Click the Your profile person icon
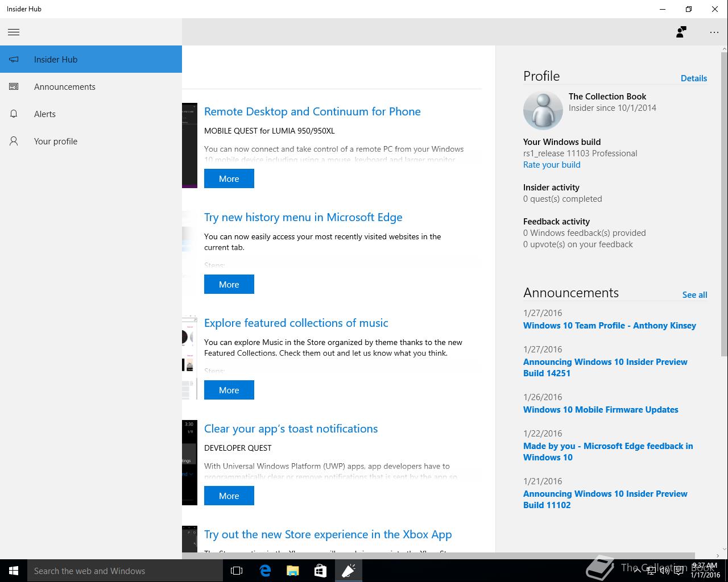Image resolution: width=728 pixels, height=582 pixels. click(x=14, y=141)
